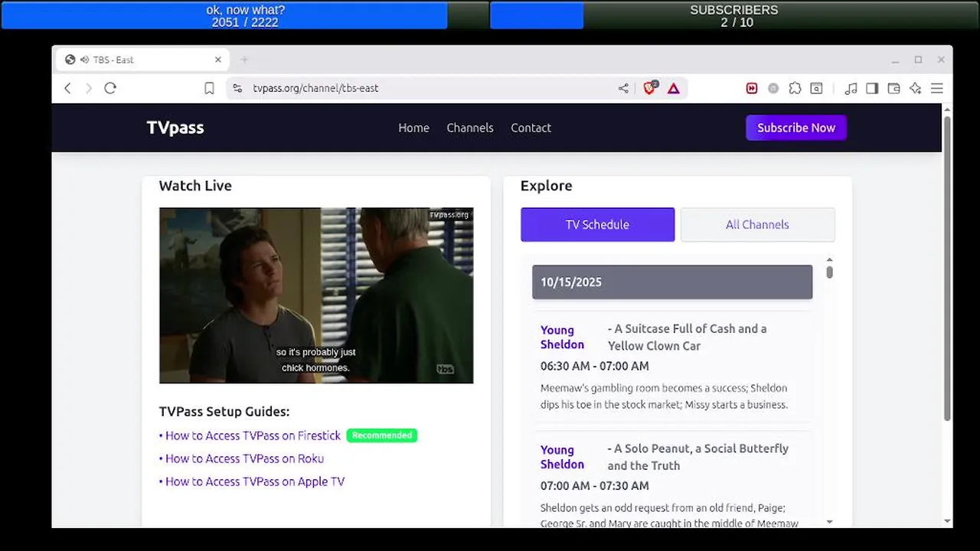Click the gray circular extension icon
Image resolution: width=980 pixels, height=551 pixels.
point(773,88)
